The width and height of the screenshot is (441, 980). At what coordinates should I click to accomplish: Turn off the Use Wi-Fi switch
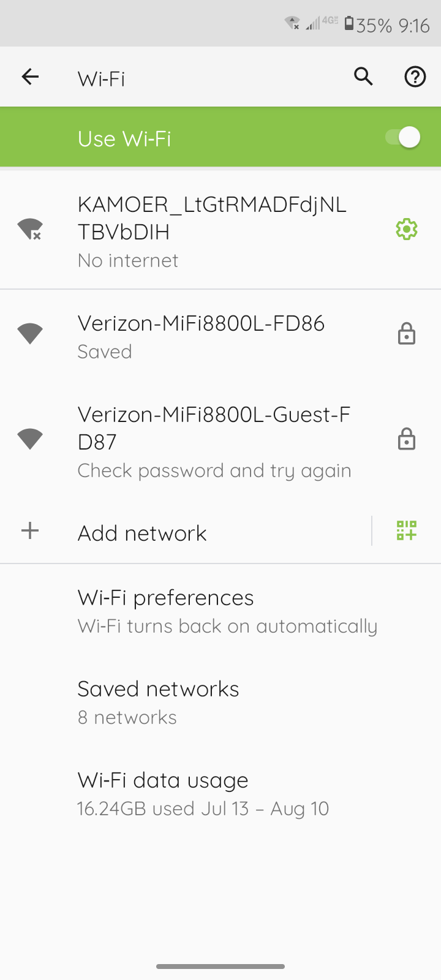[403, 137]
